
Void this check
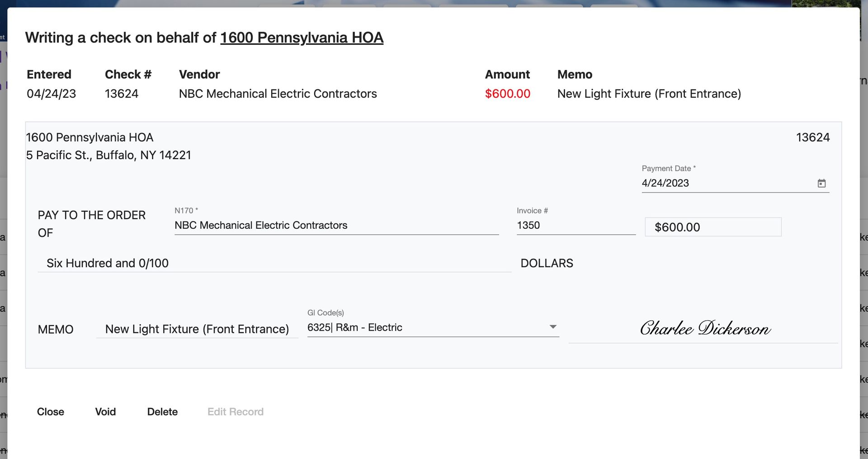pos(105,412)
